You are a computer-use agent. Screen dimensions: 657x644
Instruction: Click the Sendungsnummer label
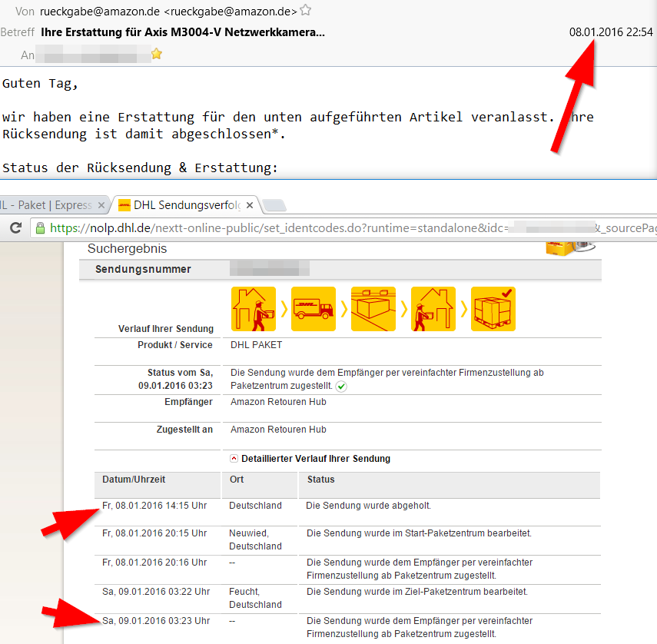[x=143, y=269]
